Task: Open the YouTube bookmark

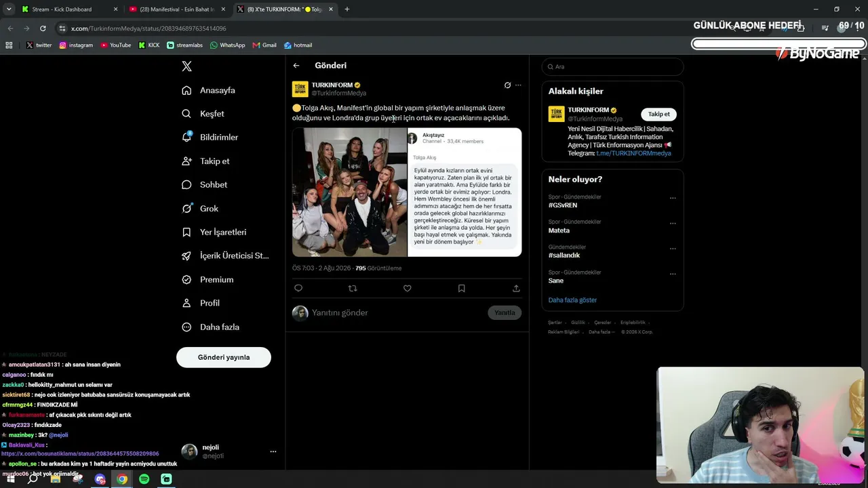Action: [116, 45]
